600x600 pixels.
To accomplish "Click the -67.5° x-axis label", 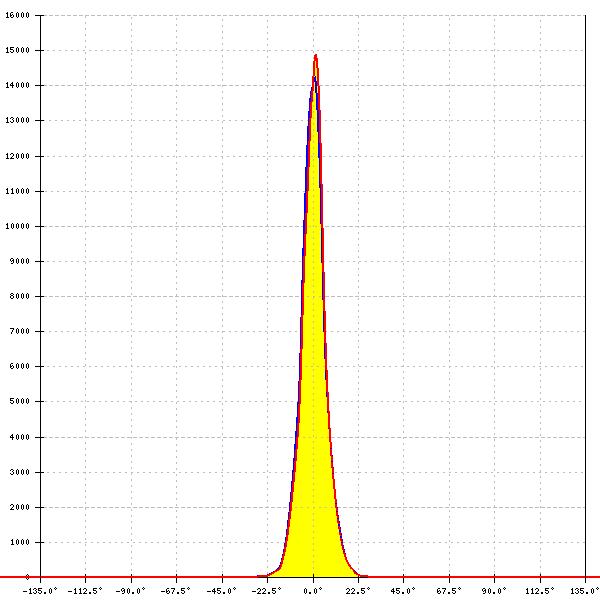I will coord(176,591).
